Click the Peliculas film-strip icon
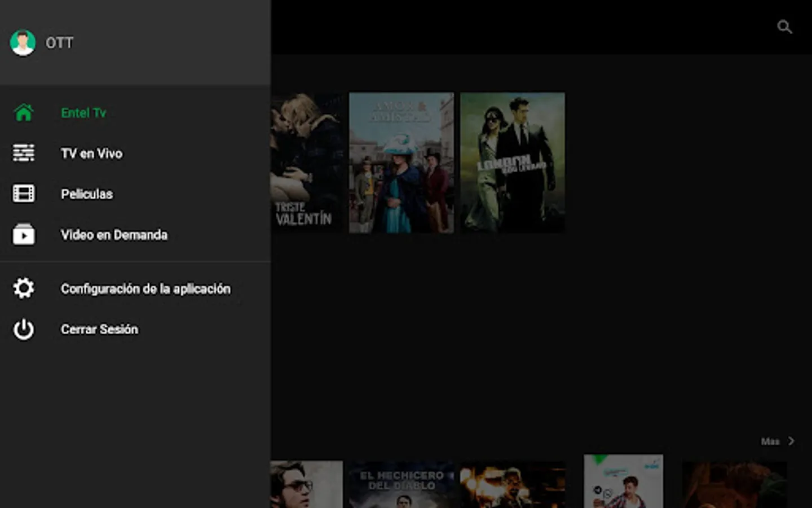Image resolution: width=812 pixels, height=508 pixels. pos(24,194)
